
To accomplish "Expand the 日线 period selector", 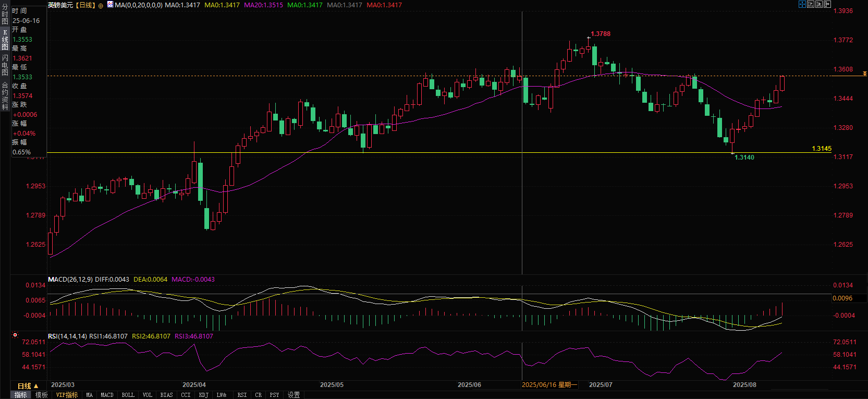I will coord(28,386).
